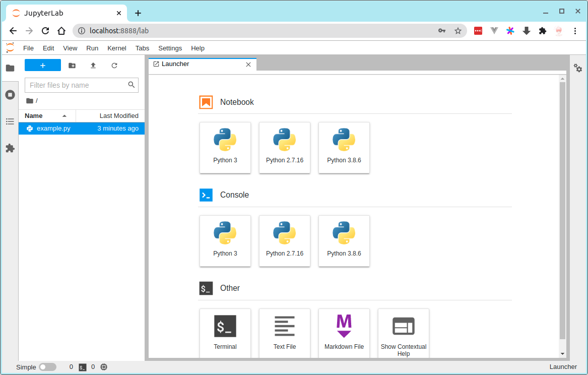Open a new Terminal from launcher
The image size is (588, 375).
click(x=225, y=333)
